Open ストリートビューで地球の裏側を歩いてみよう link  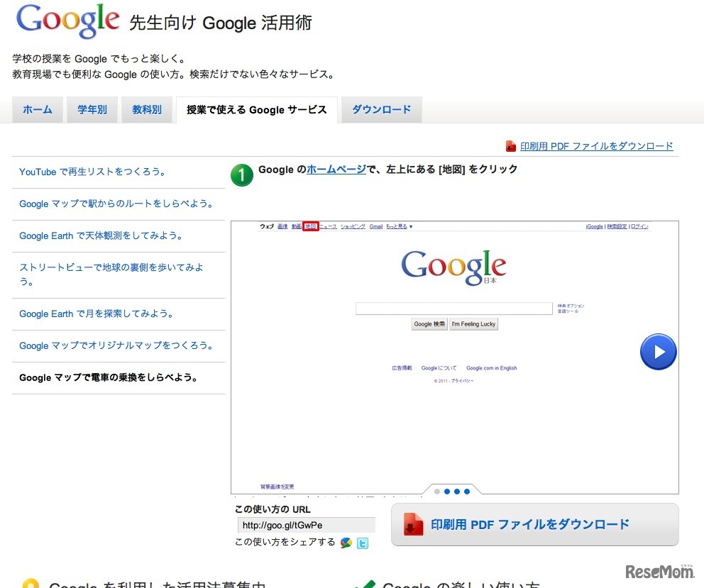coord(111,274)
